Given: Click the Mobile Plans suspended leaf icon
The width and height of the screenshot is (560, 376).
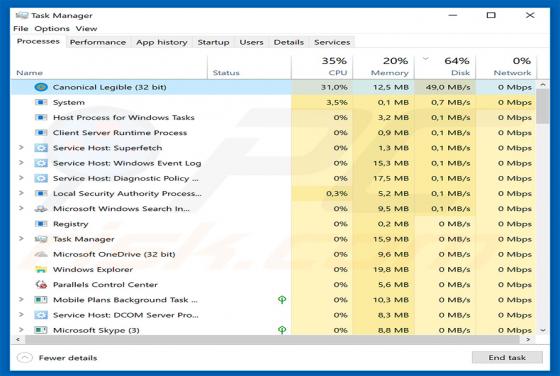Looking at the screenshot, I should point(282,300).
